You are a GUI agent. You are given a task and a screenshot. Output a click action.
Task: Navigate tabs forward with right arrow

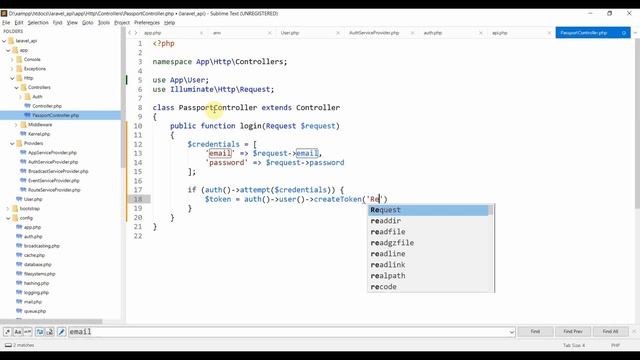[136, 33]
